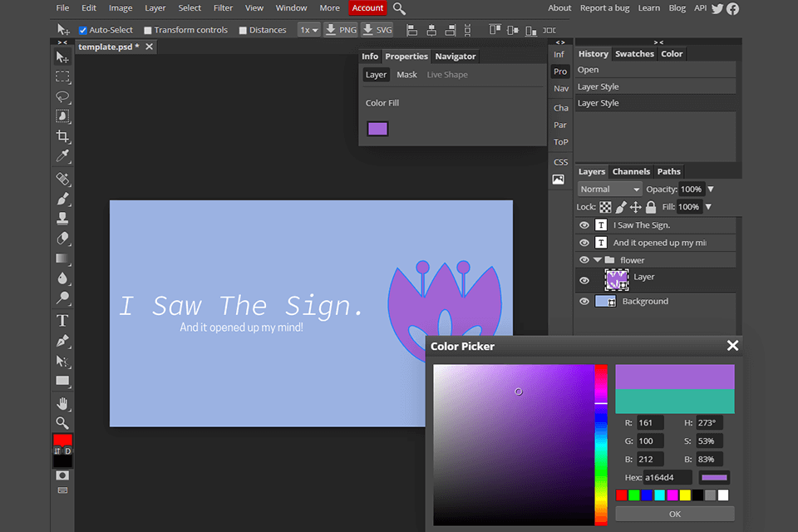
Task: Export as PNG button
Action: (341, 30)
